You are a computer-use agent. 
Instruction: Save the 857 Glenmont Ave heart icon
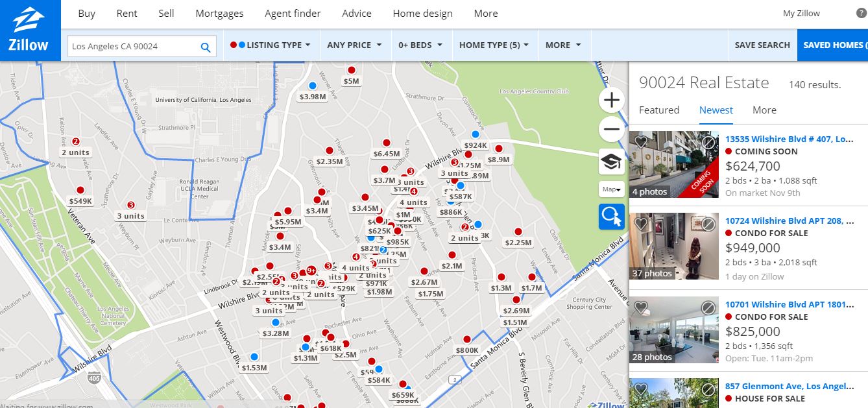(641, 390)
